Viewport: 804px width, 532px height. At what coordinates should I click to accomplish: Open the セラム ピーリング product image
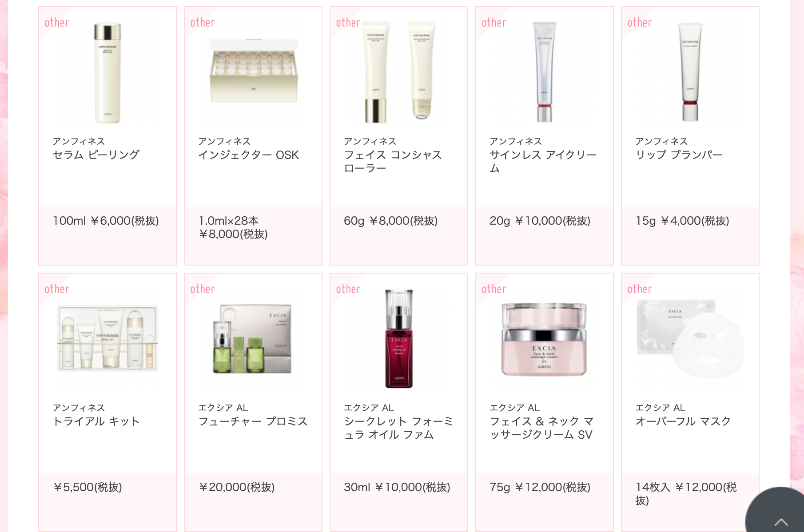[107, 73]
